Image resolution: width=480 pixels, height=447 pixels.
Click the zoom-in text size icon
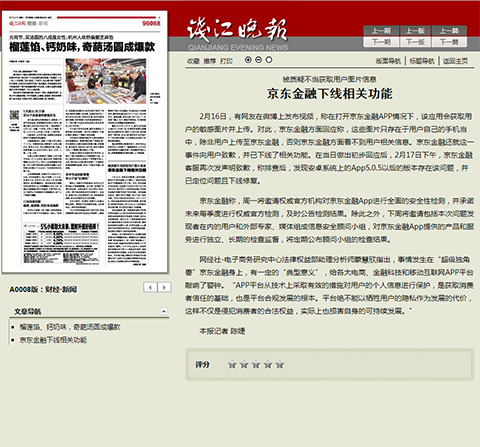[248, 60]
